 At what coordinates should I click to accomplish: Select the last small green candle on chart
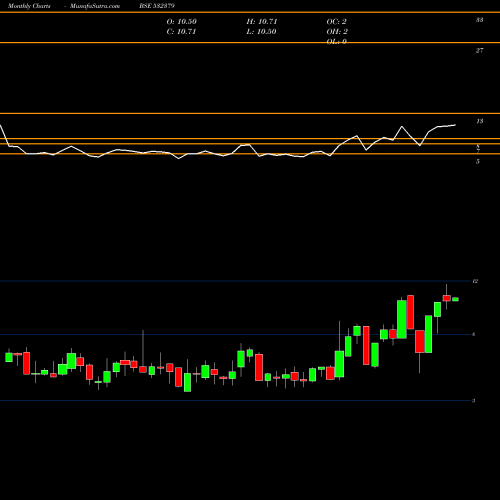[455, 299]
